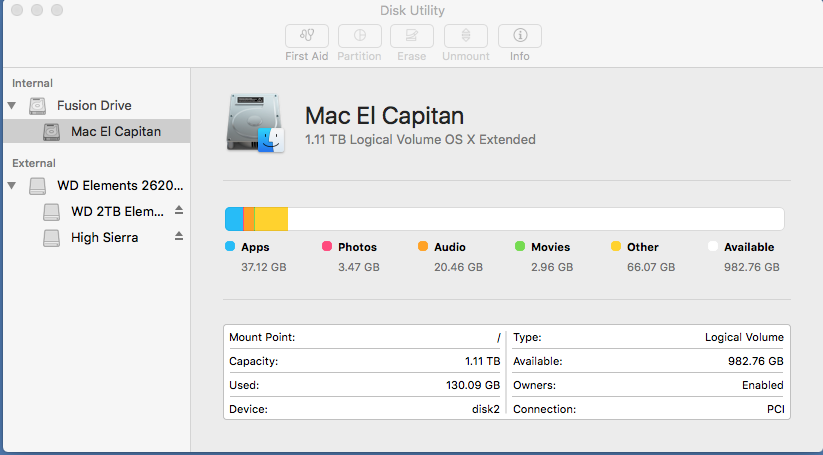The width and height of the screenshot is (823, 455).
Task: Click the yellow Other segment of usage bar
Action: [271, 219]
